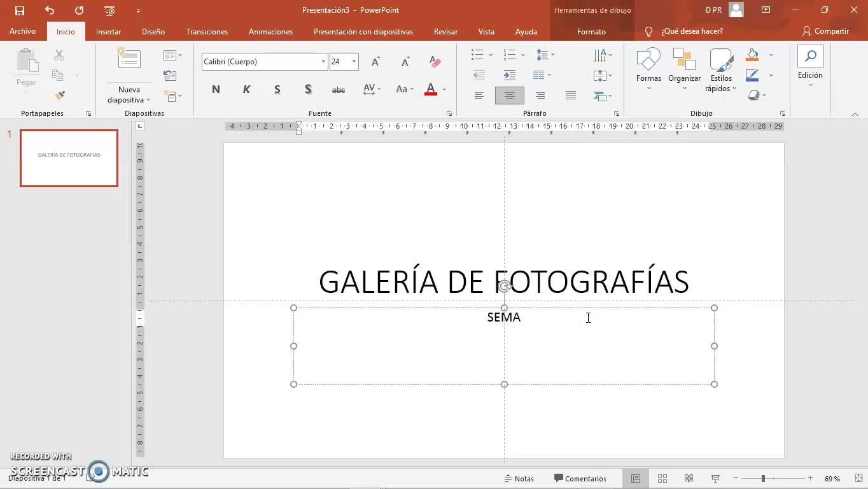Show the Notas pane
This screenshot has height=489, width=868.
click(x=519, y=478)
